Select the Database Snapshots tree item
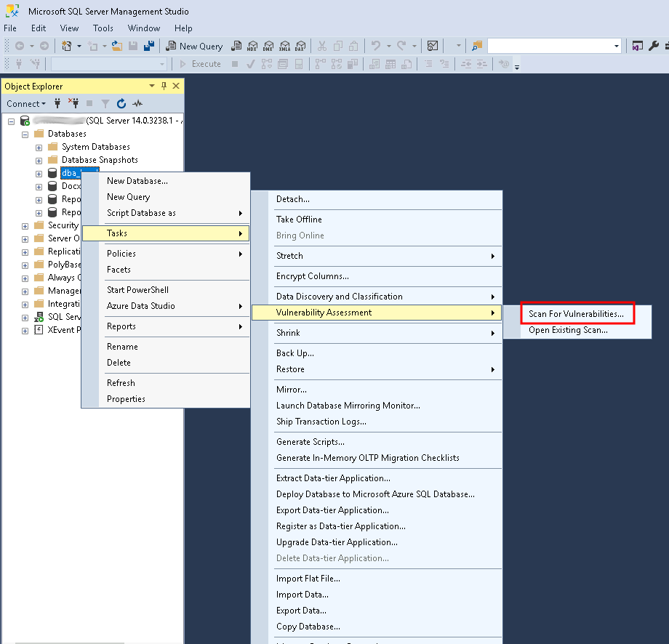Image resolution: width=669 pixels, height=644 pixels. tap(100, 160)
